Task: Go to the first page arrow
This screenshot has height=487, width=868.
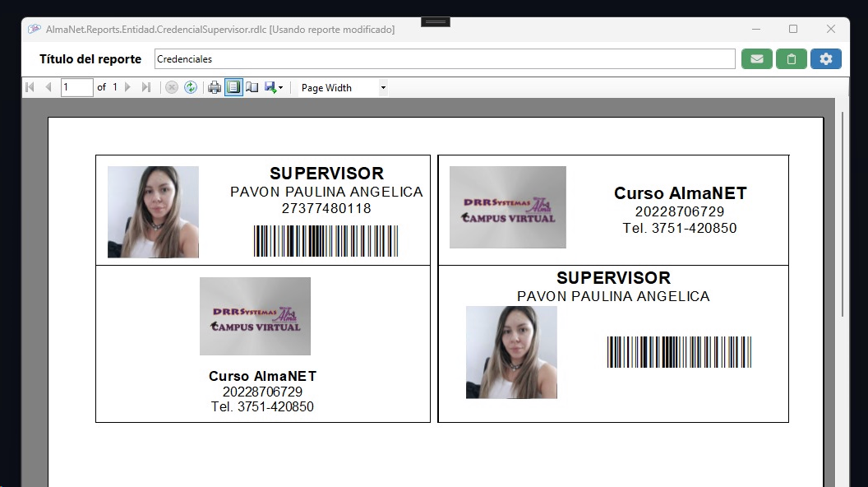Action: [30, 87]
